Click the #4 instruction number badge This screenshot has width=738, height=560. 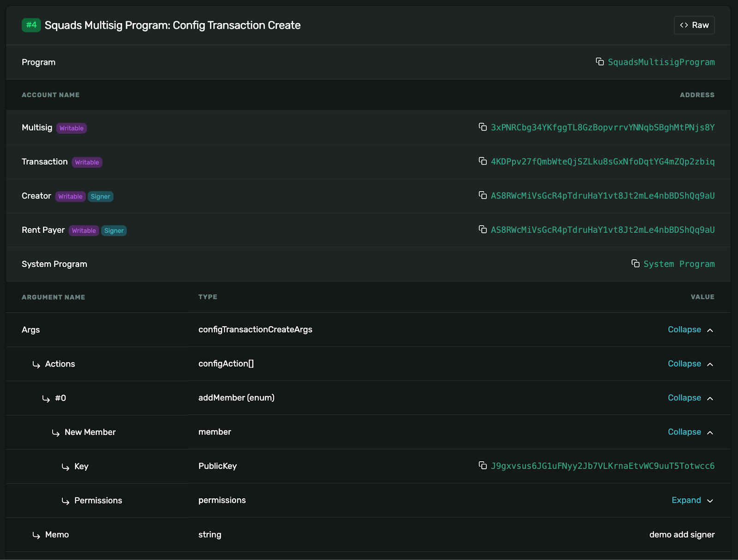point(31,25)
